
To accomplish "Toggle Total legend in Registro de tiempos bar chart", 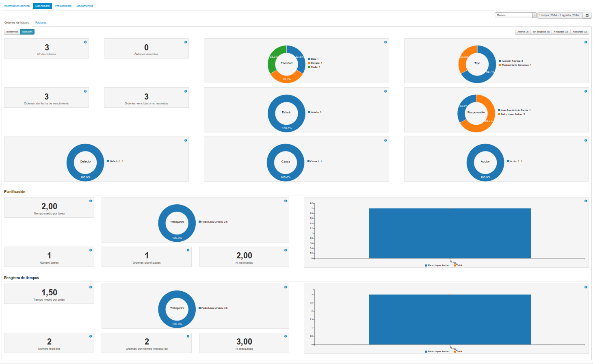I will [x=458, y=351].
